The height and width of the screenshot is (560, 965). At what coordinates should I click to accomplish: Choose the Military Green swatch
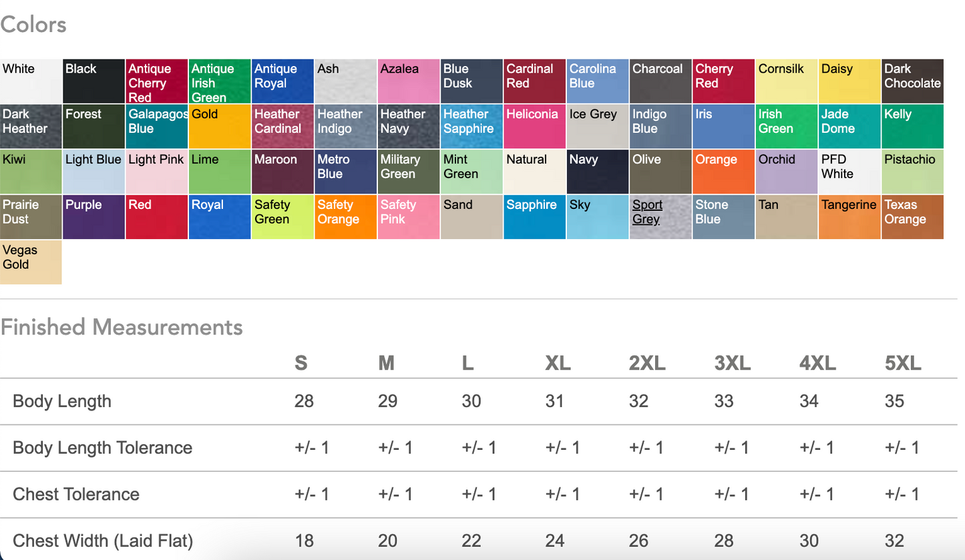coord(409,172)
